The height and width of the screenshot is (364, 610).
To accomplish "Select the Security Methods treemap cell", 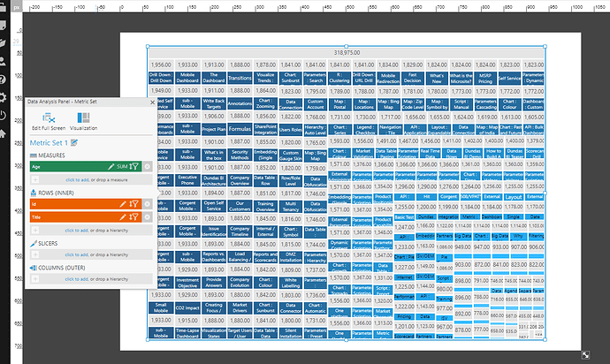I will [x=240, y=155].
